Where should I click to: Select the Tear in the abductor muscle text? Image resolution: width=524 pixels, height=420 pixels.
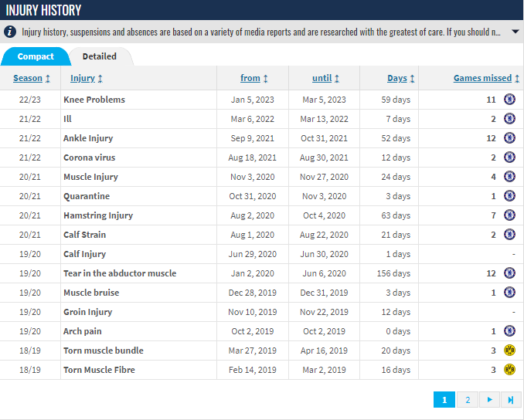click(x=120, y=273)
